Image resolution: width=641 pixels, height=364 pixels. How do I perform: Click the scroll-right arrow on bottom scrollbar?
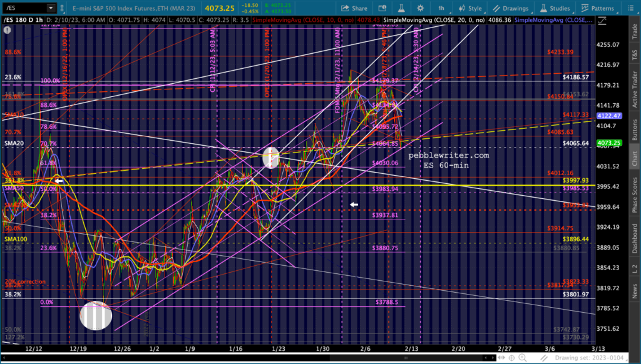click(x=493, y=358)
